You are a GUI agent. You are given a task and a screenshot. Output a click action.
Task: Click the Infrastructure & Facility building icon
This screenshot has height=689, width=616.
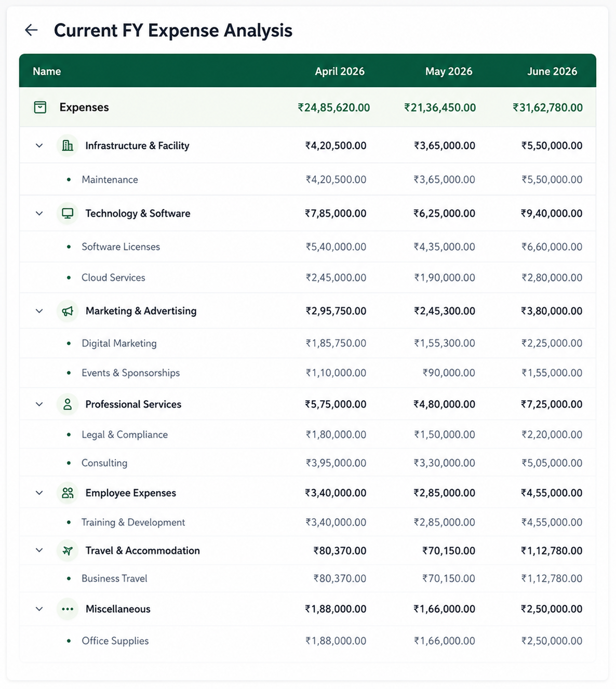68,145
